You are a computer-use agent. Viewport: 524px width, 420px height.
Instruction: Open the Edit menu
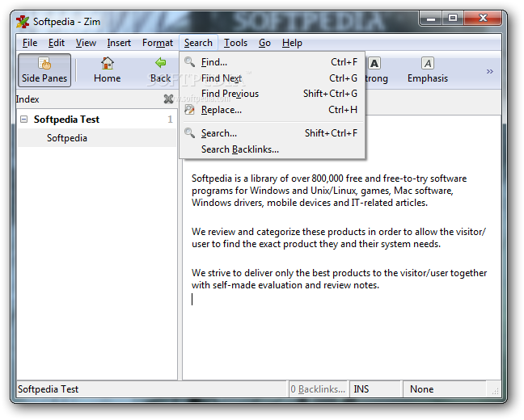(57, 43)
